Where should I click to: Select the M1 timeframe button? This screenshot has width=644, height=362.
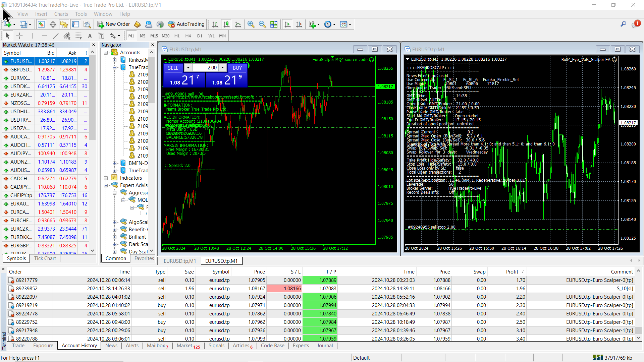[131, 36]
